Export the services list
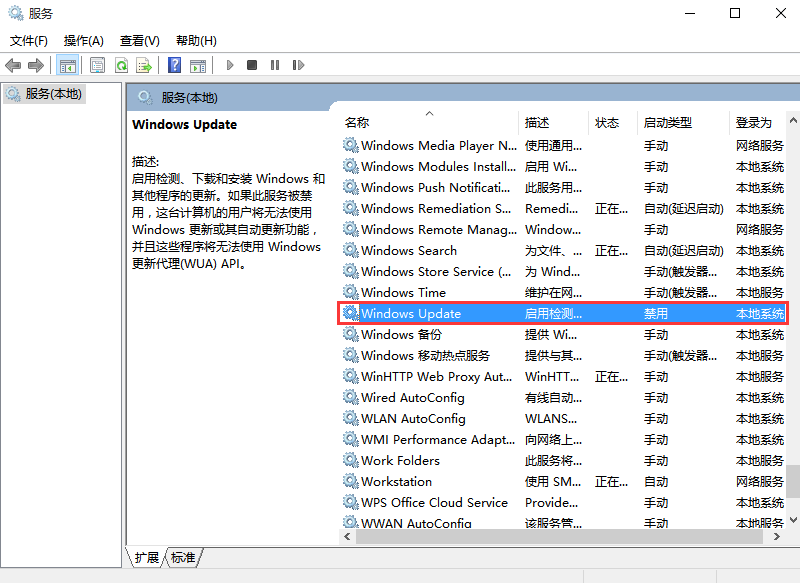The image size is (800, 583). 146,65
